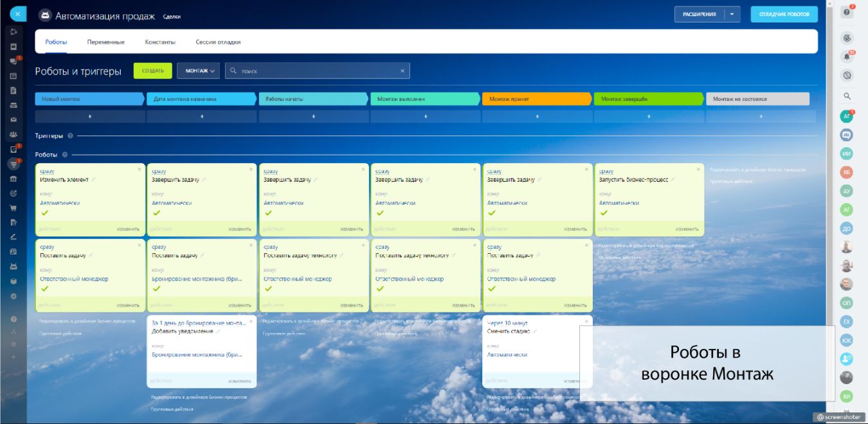This screenshot has width=868, height=424.
Task: Open Через 10 минут delay on Сменить стадию card
Action: pyautogui.click(x=509, y=322)
